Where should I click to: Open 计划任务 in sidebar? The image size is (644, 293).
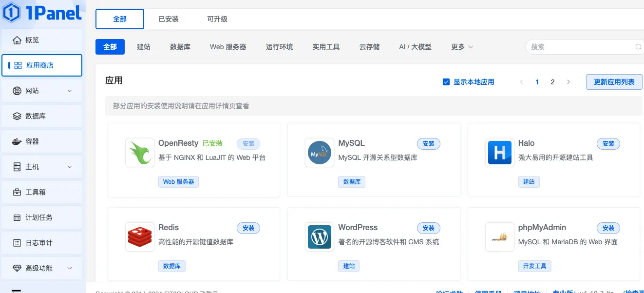click(x=42, y=217)
